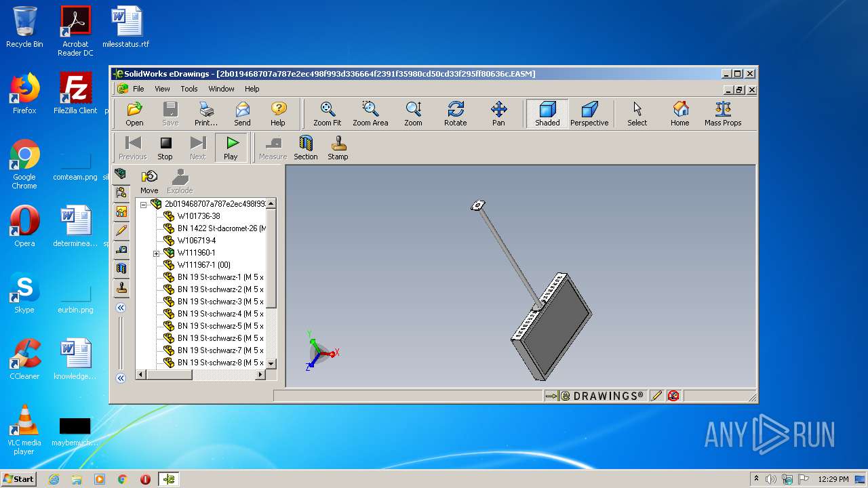Open the Help menu
Screen dimensions: 868x488
252,89
